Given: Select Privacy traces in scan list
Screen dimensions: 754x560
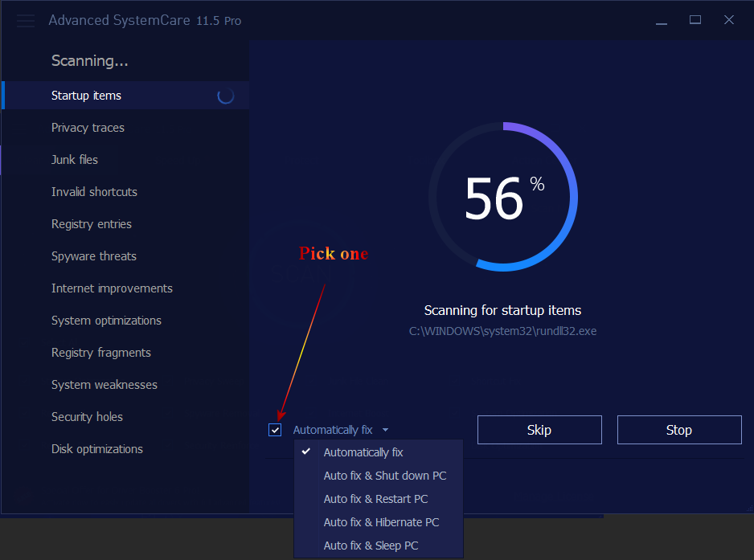Looking at the screenshot, I should [x=125, y=128].
